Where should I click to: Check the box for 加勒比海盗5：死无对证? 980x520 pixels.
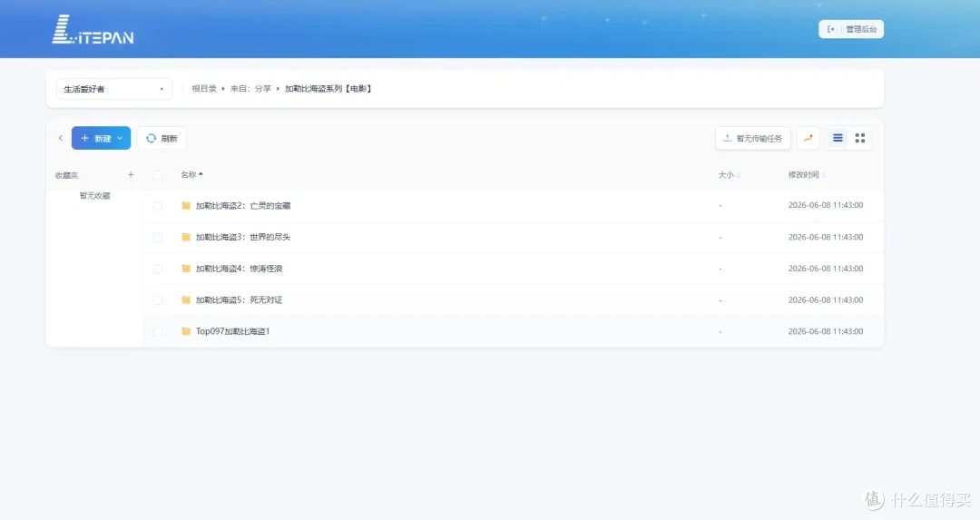[158, 300]
